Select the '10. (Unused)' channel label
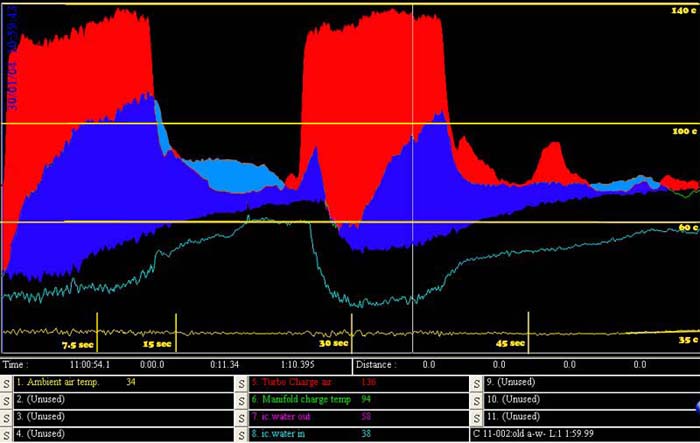Viewport: 700px width, 443px height. [x=513, y=399]
